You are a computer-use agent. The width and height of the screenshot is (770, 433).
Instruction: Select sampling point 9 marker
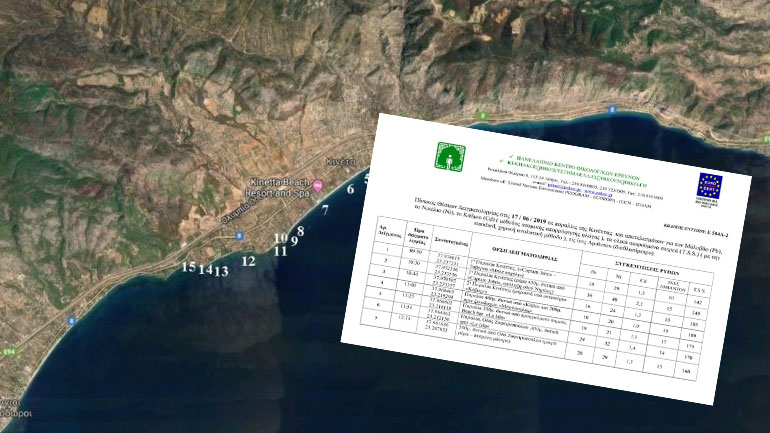294,241
